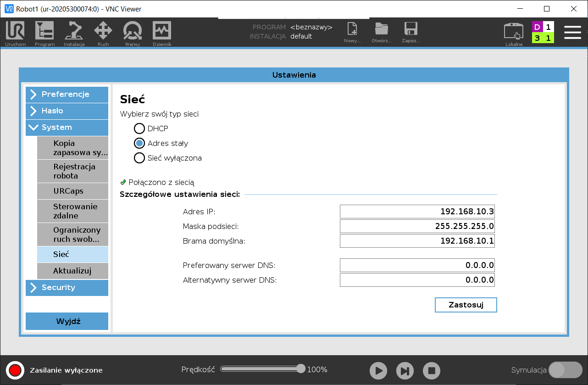Open the Ruch (Move) tab icon

[x=103, y=33]
